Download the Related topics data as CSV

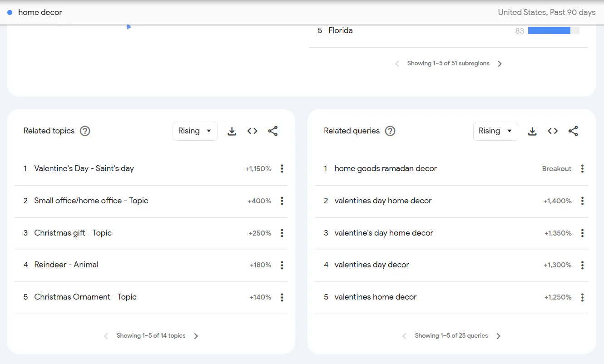(232, 131)
